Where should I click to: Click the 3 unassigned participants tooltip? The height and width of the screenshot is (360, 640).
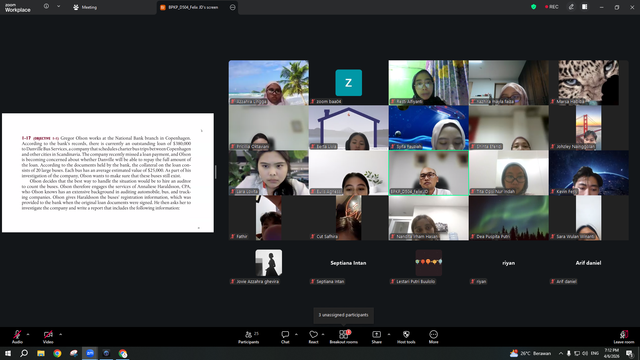[x=343, y=315]
